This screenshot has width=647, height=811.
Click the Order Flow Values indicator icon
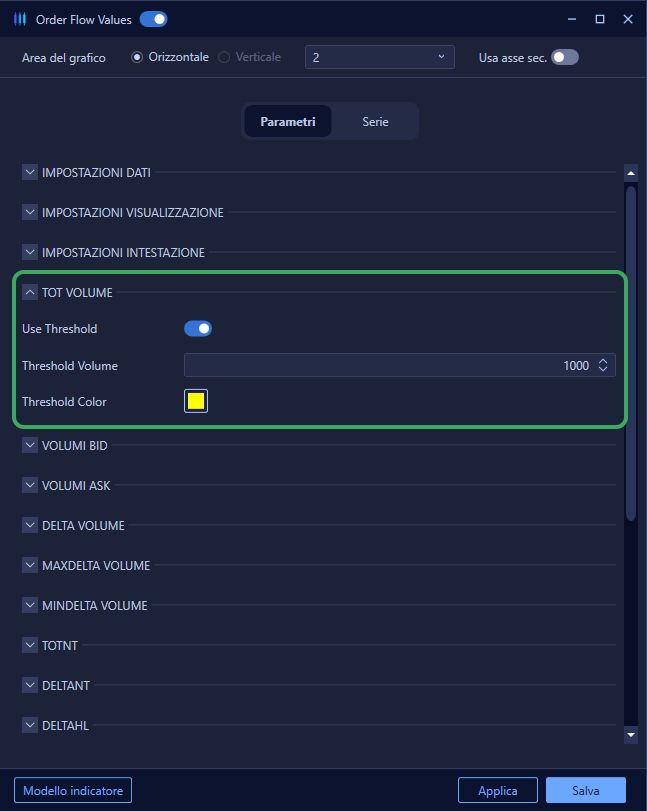coord(20,20)
